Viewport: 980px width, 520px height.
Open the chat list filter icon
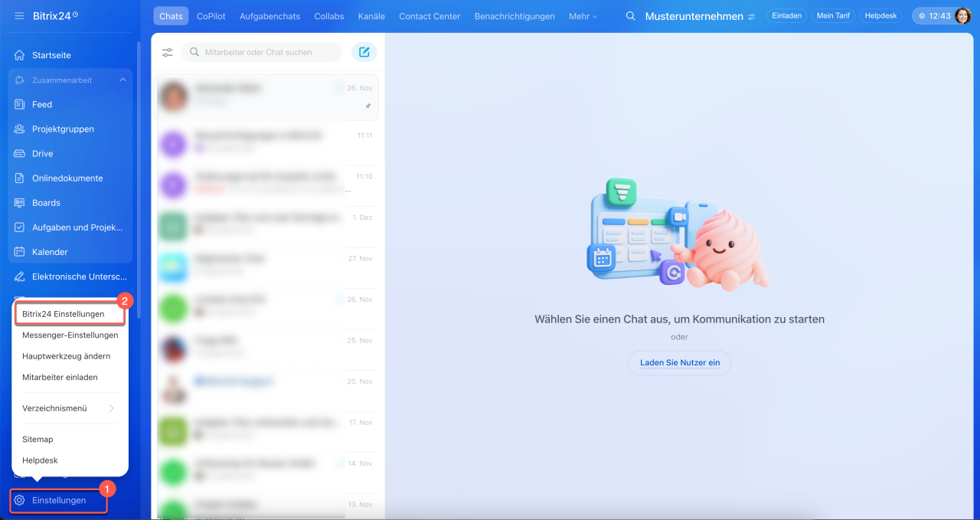(168, 52)
